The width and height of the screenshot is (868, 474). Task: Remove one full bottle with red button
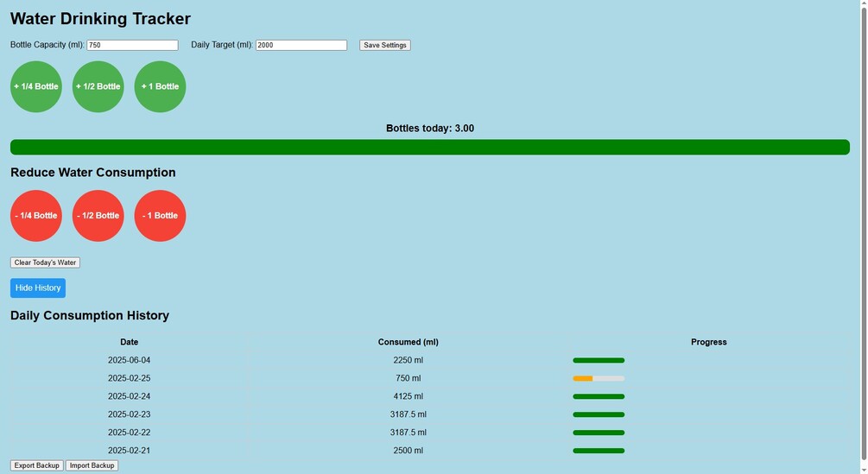(x=160, y=216)
